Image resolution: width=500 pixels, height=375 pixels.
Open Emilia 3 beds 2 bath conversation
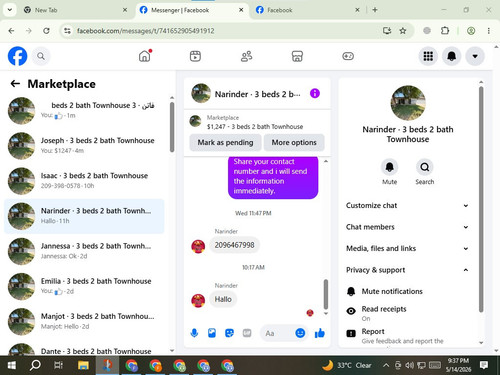84,287
